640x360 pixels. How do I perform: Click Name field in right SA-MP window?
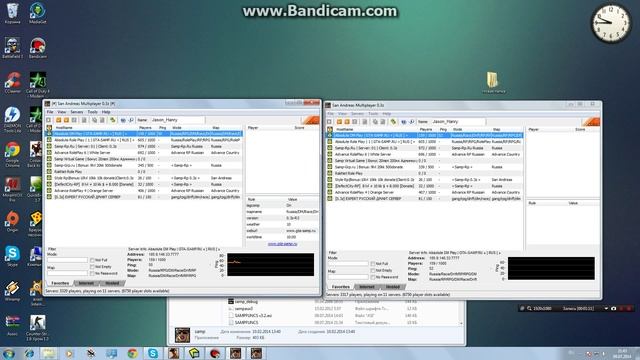(458, 122)
